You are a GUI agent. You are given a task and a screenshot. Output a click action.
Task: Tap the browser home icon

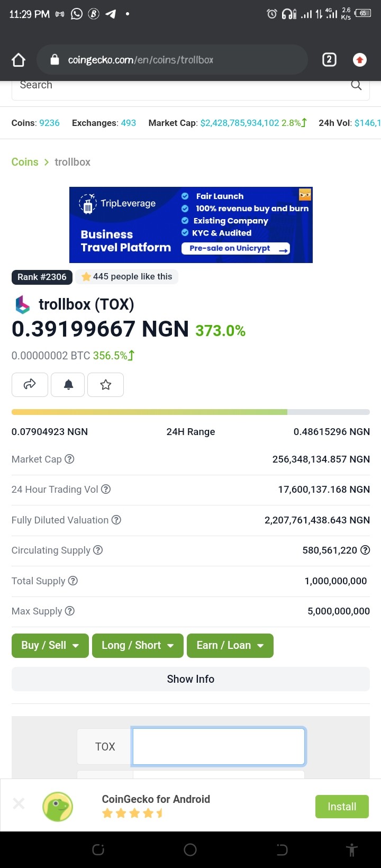[19, 60]
